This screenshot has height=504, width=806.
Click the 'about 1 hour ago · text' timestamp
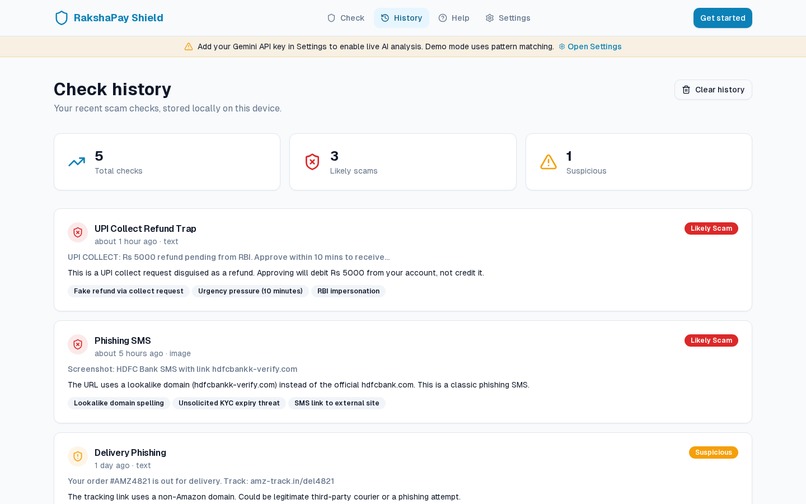tap(136, 242)
